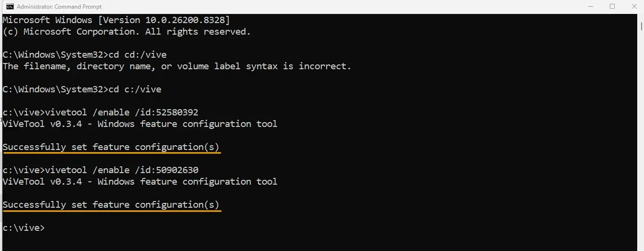Click the Microsoft Corporation copyright line

[x=126, y=32]
